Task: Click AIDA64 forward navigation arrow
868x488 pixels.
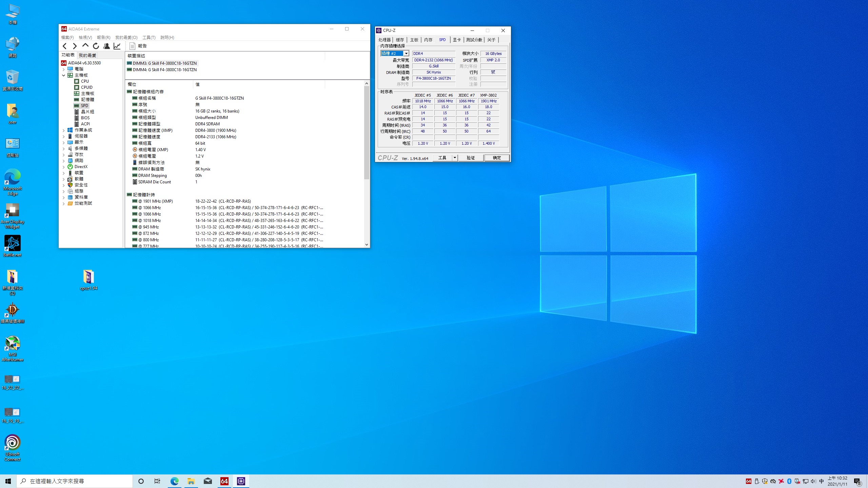Action: (x=75, y=46)
